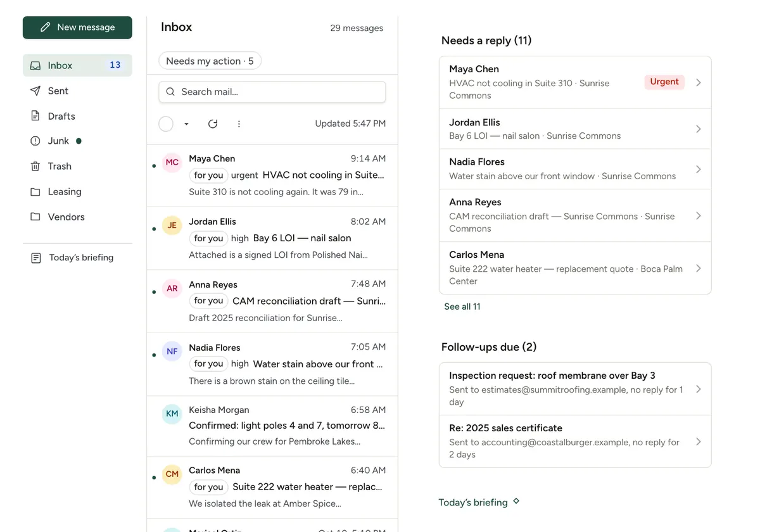Click the Drafts document icon
This screenshot has height=532, width=760.
tap(35, 116)
